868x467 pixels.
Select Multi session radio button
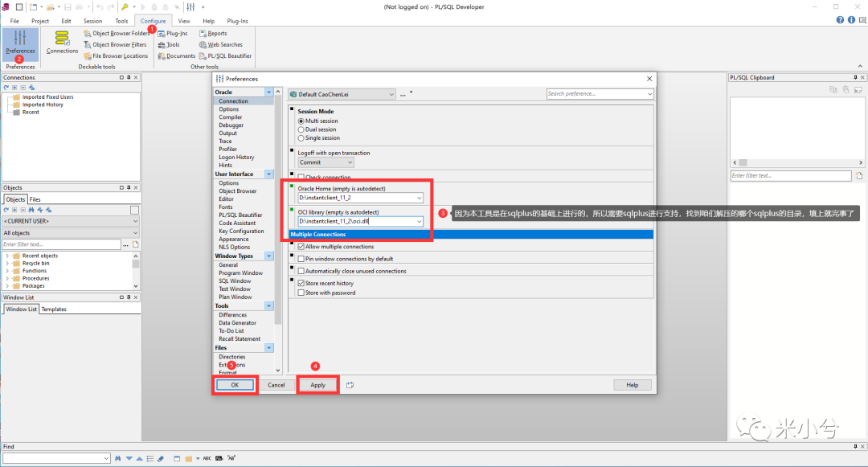click(301, 121)
